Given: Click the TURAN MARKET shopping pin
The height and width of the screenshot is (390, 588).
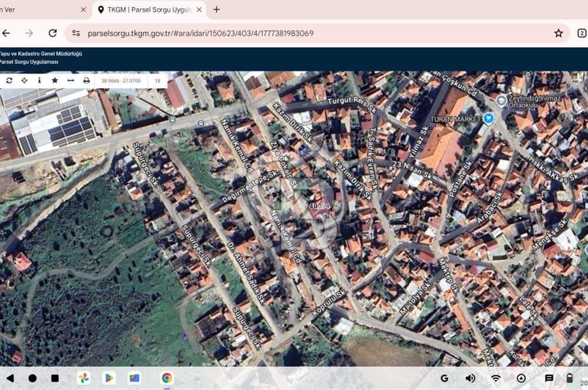Looking at the screenshot, I should click(488, 118).
